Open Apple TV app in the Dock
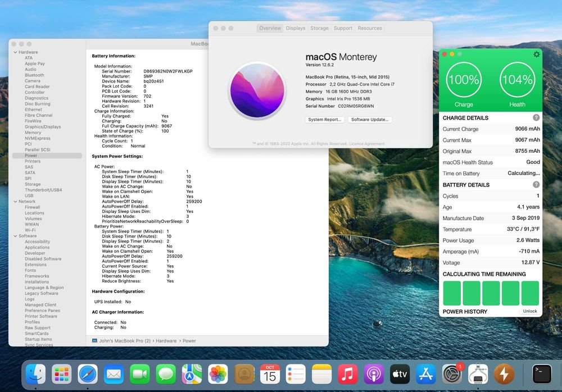The height and width of the screenshot is (392, 562). coord(400,374)
